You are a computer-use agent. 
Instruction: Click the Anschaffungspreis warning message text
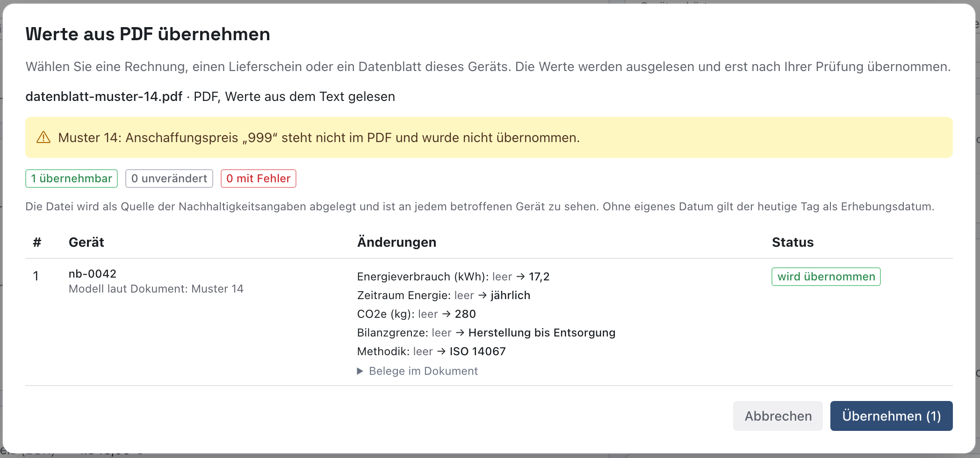(319, 137)
